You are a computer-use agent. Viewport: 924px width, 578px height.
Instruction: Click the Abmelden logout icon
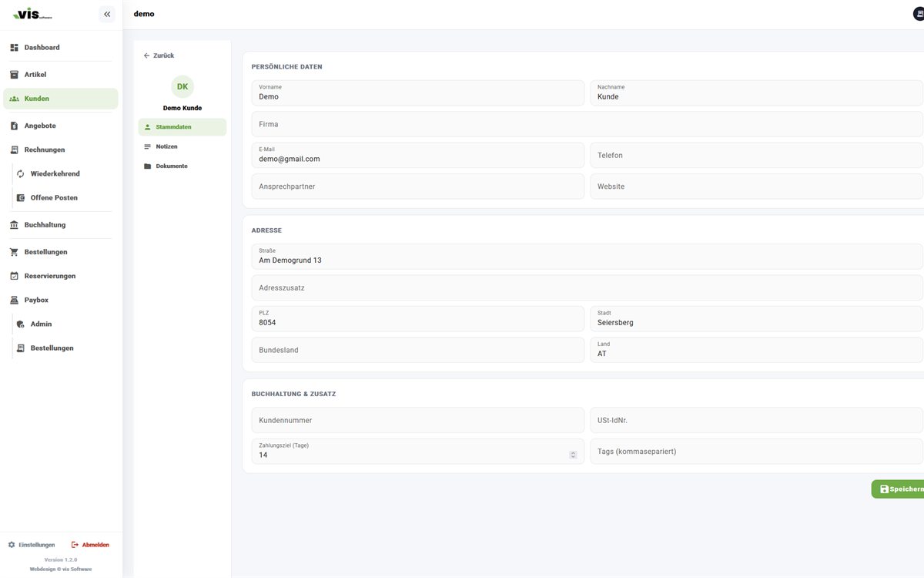(x=75, y=545)
